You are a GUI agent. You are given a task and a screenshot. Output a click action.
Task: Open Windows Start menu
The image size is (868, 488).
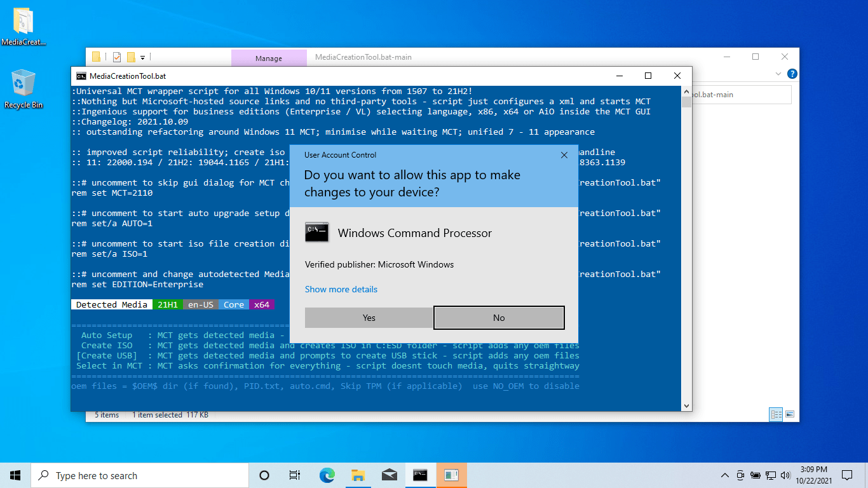[x=15, y=475]
